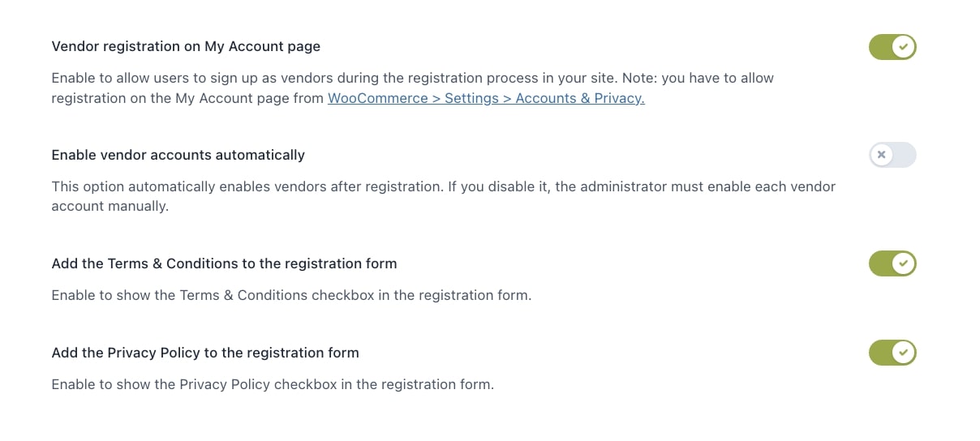Viewport: 980px width, 441px height.
Task: Click the 'Enable to show the Terms & Conditions checkbox' description
Action: pos(291,295)
